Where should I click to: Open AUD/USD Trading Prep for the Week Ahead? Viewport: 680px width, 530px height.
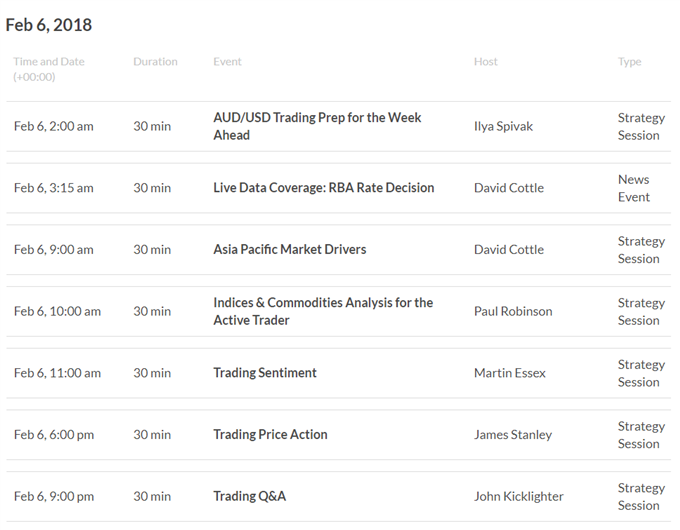[317, 126]
